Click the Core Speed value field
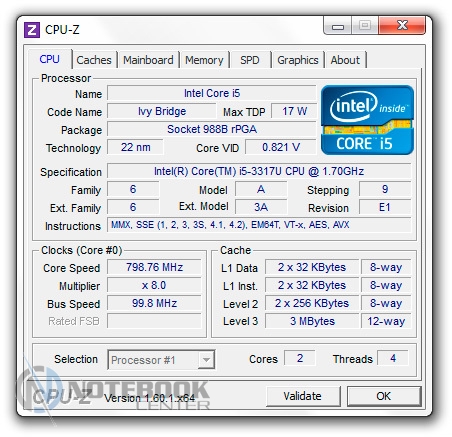The image size is (452, 437). (154, 267)
